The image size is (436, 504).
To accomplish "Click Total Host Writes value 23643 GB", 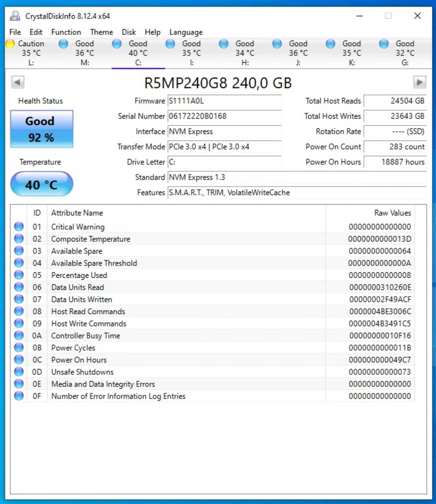I will 395,116.
